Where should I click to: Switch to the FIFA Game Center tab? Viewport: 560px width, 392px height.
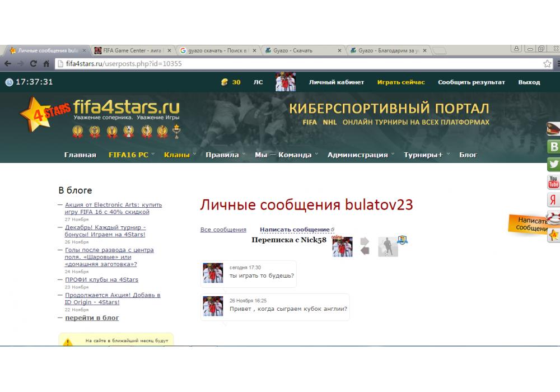coord(132,50)
